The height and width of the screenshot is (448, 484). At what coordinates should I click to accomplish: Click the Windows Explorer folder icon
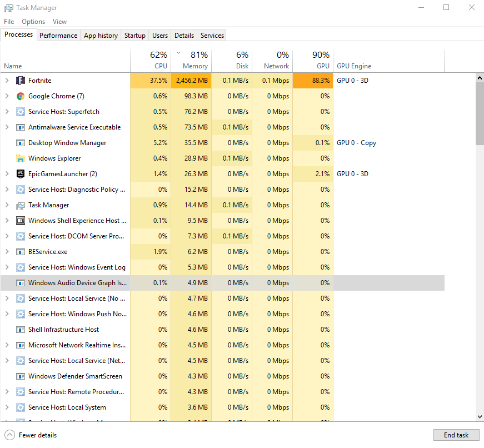[x=21, y=158]
